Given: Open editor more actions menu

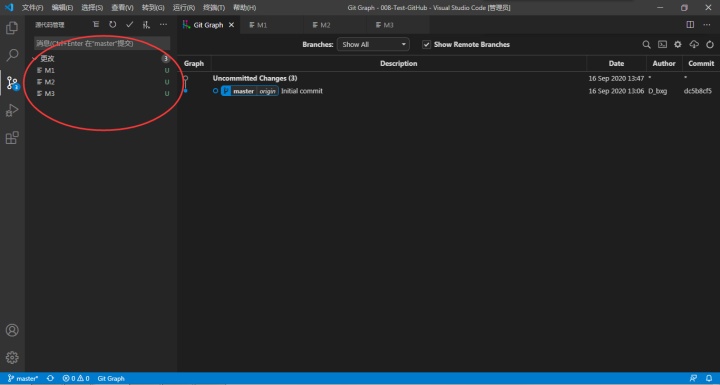Looking at the screenshot, I should tap(707, 24).
